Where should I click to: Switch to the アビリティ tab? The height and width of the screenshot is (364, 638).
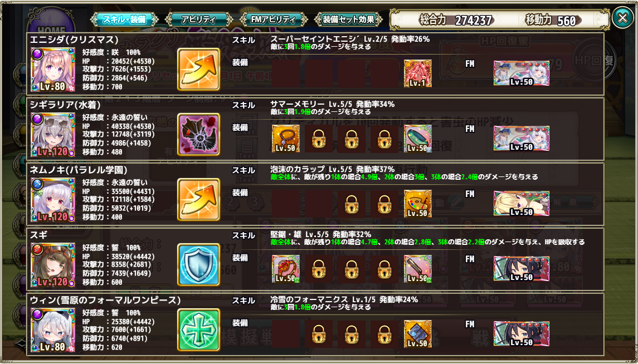tap(199, 19)
